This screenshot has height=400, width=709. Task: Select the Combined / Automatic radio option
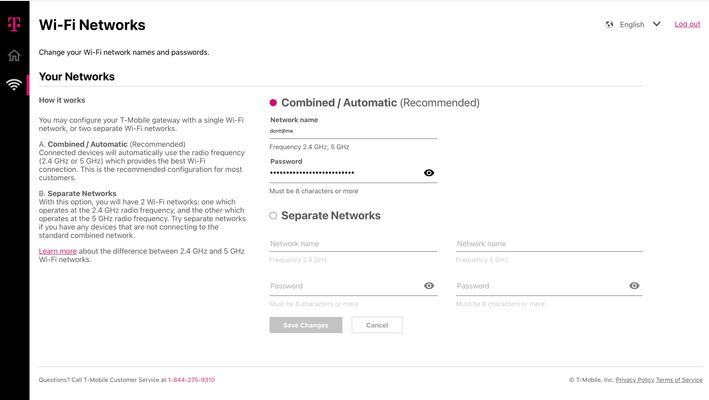pos(273,103)
